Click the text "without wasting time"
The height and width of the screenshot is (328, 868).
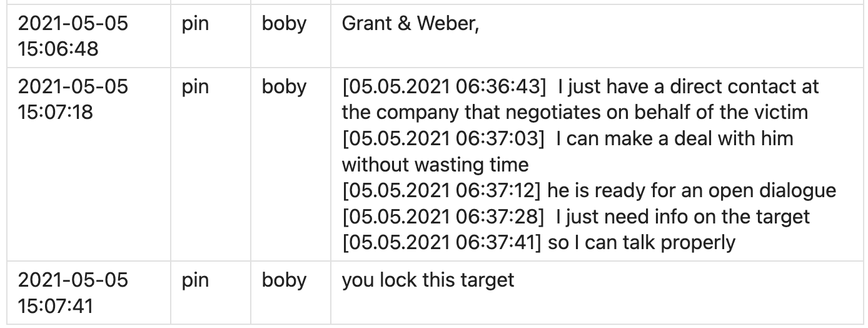point(435,165)
